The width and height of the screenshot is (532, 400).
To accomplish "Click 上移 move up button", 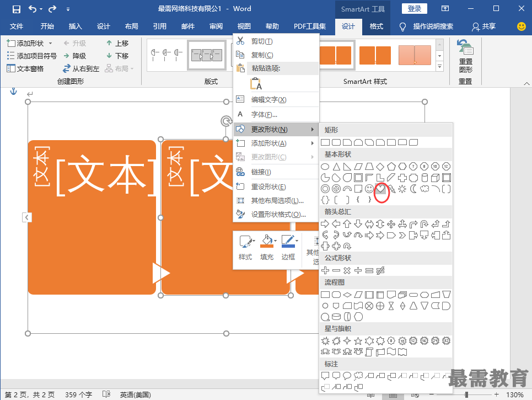I will click(x=117, y=43).
